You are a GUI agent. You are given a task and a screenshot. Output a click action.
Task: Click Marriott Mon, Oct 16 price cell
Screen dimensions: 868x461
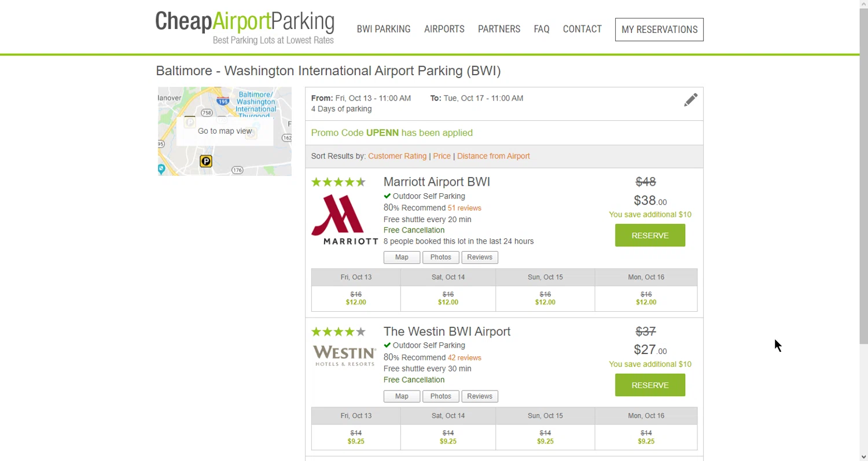(x=646, y=298)
